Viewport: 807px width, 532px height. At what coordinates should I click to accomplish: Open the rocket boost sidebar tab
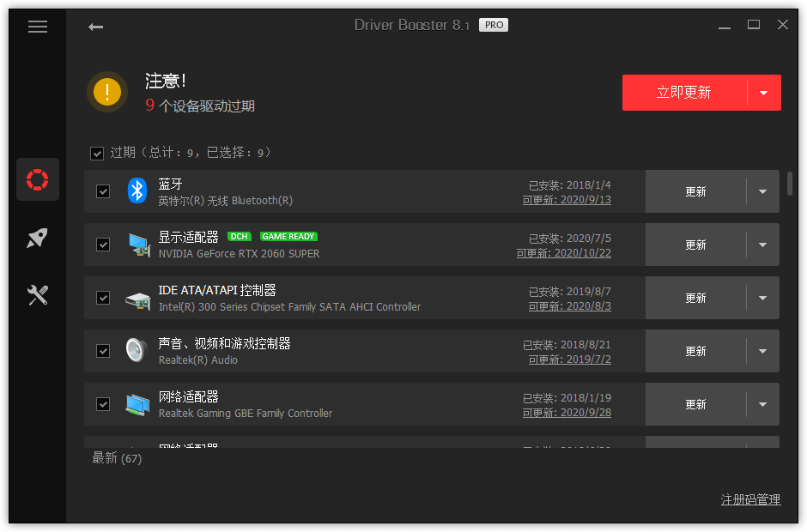point(38,238)
